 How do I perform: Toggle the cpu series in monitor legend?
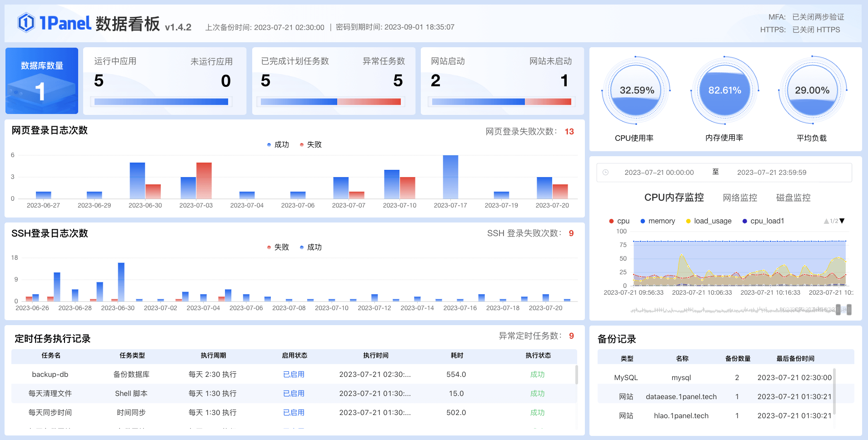(619, 221)
